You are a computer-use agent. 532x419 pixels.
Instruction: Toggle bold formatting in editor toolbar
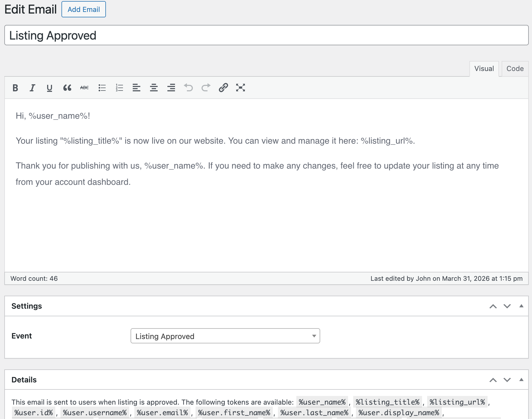click(x=15, y=88)
